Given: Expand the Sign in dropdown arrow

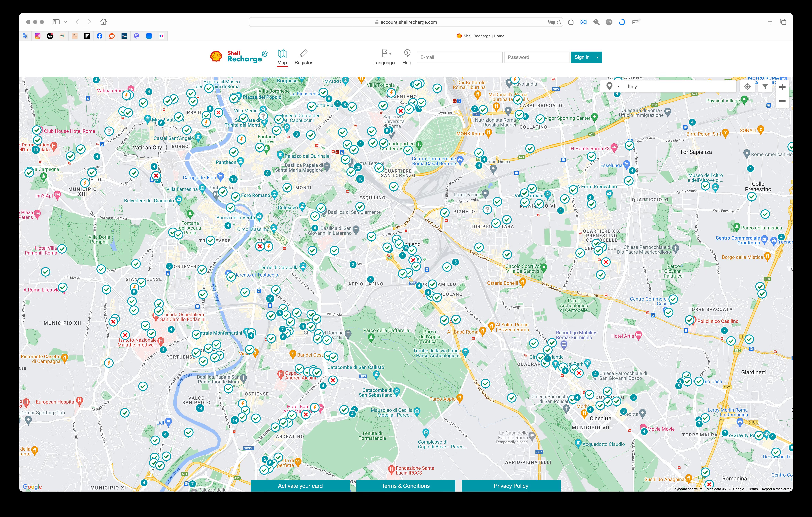Looking at the screenshot, I should click(597, 57).
